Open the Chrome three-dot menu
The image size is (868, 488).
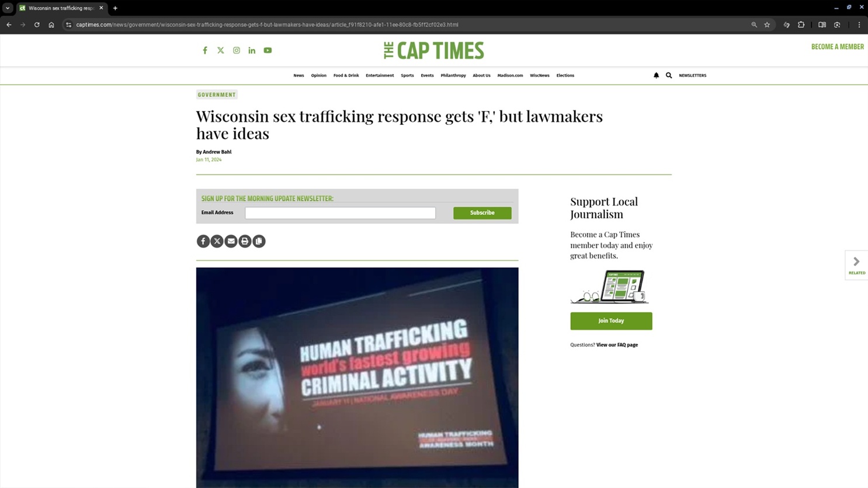(x=859, y=25)
